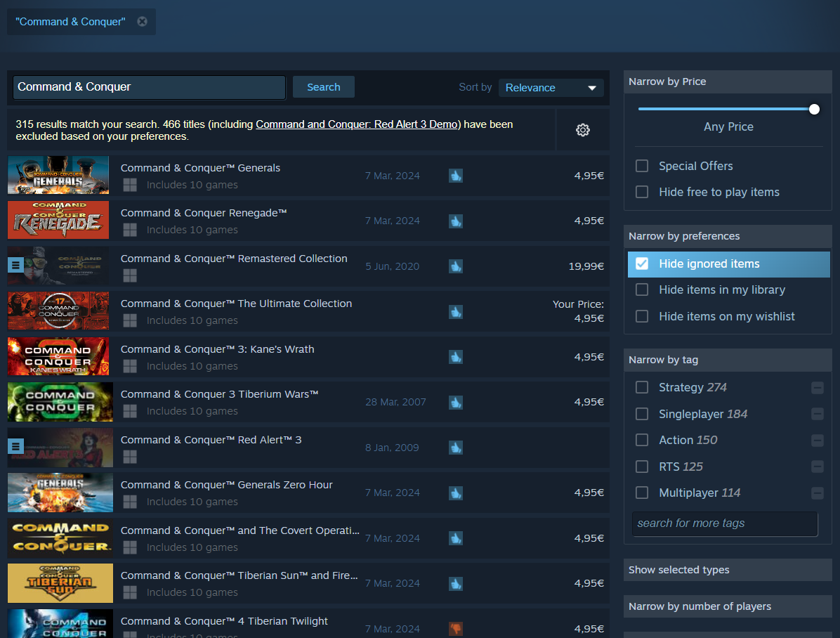The image size is (840, 638).
Task: Click the search for more tags field
Action: [x=725, y=523]
